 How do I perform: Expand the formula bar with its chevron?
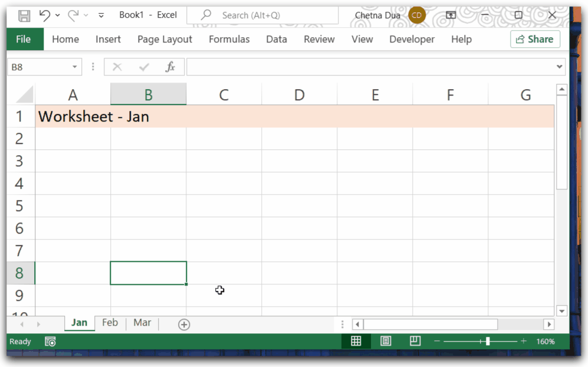559,67
